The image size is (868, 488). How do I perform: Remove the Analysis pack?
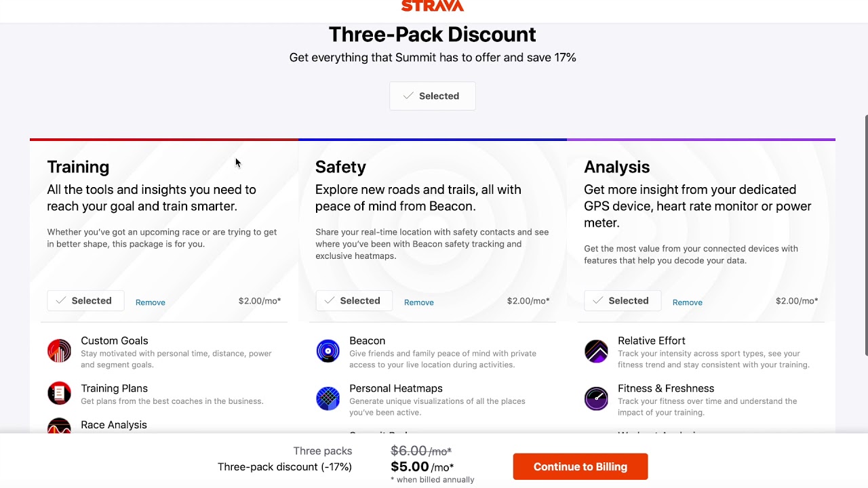[688, 302]
